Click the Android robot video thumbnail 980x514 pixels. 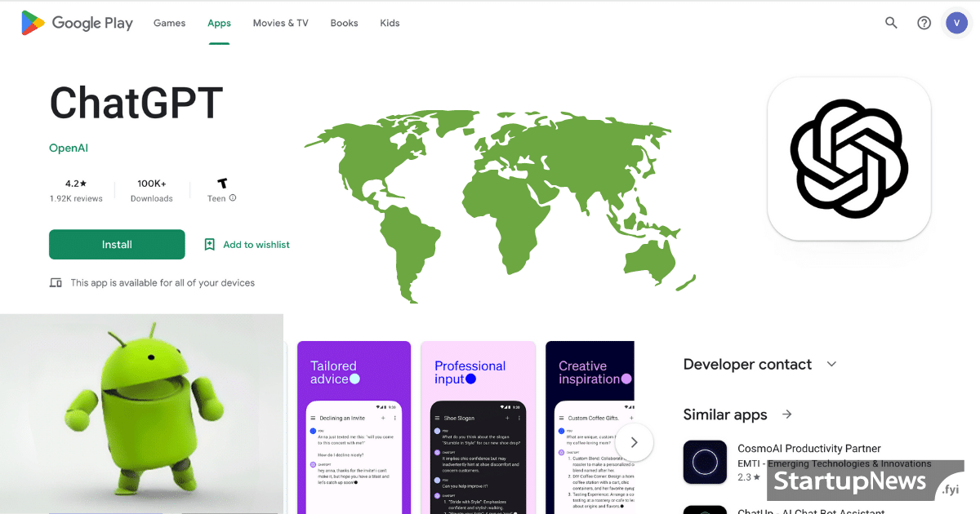coord(141,414)
